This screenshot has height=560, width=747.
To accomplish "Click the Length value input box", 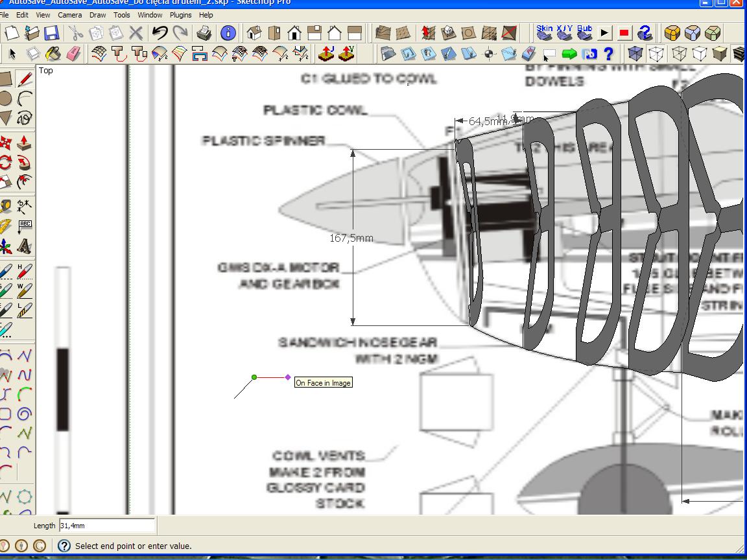I will pos(107,526).
